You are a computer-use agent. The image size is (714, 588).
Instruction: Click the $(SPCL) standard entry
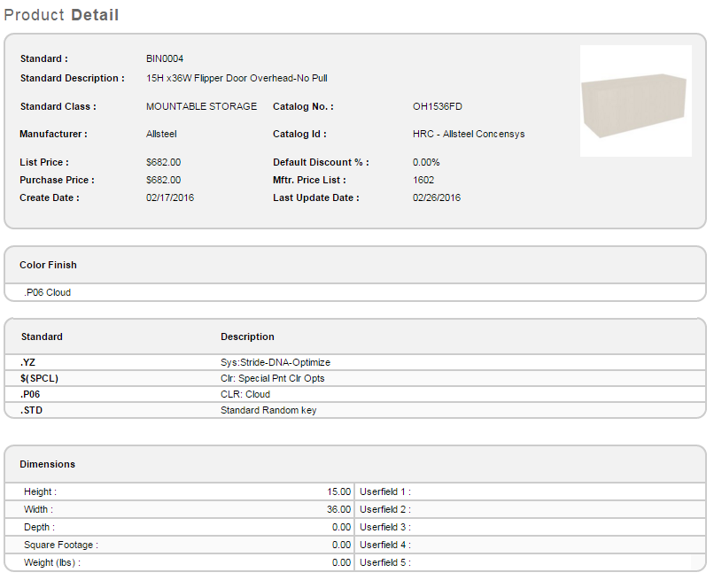click(39, 378)
